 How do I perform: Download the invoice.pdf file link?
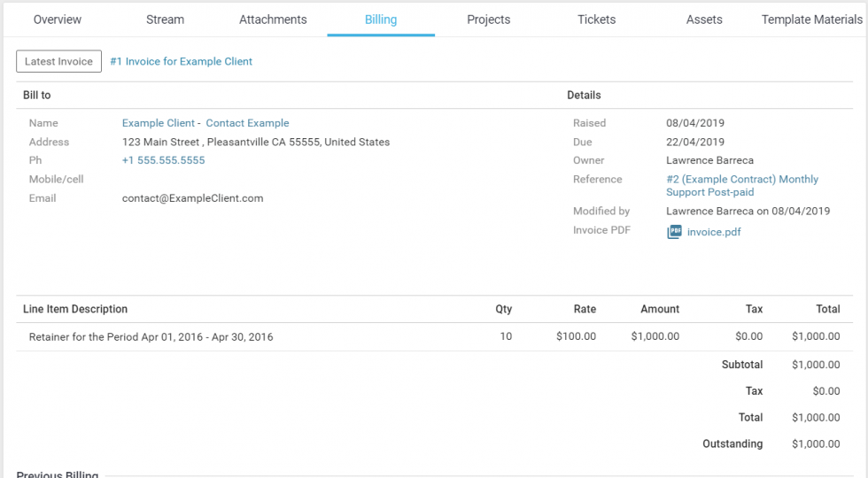pyautogui.click(x=714, y=232)
